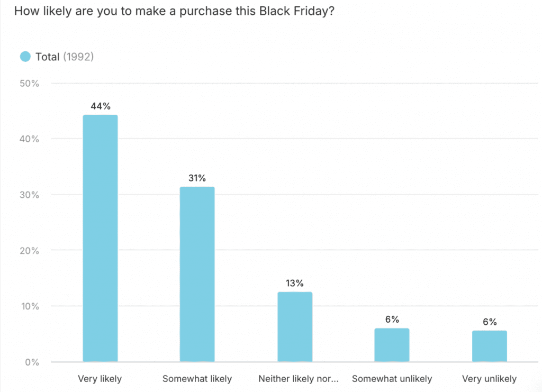Click the Very unlikely axis label
The width and height of the screenshot is (542, 392).
pos(489,379)
